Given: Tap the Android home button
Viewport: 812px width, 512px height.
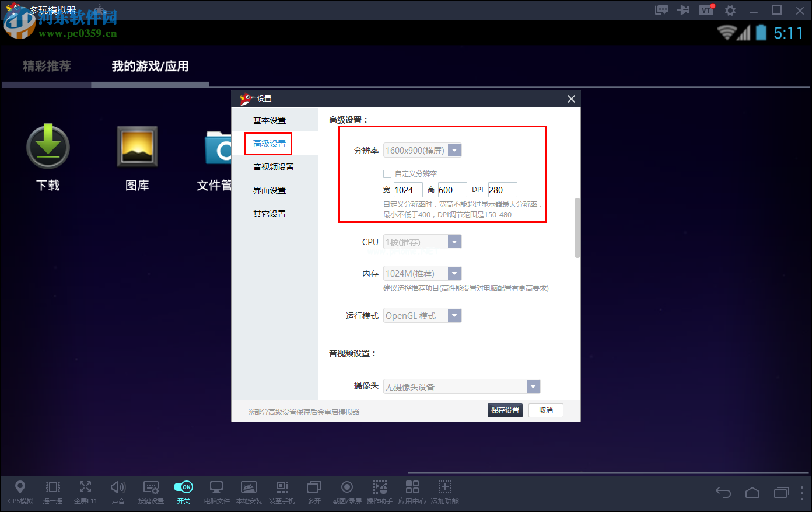Looking at the screenshot, I should pos(752,493).
